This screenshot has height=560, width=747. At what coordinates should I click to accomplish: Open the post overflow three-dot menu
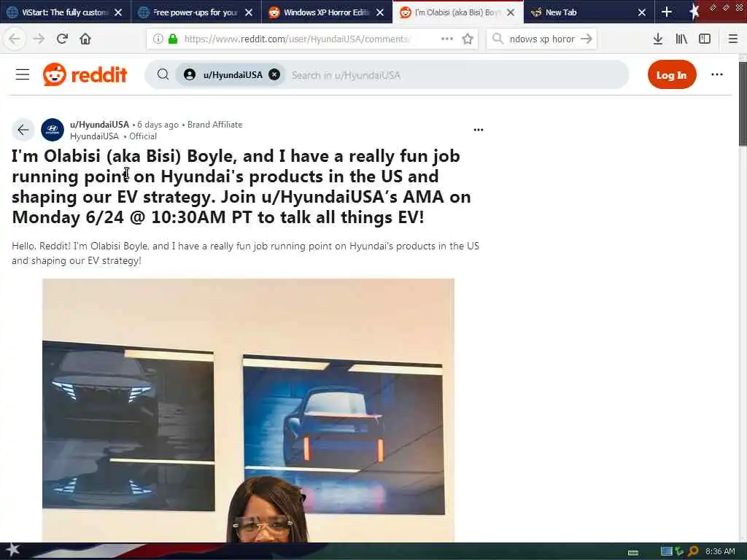pos(479,130)
